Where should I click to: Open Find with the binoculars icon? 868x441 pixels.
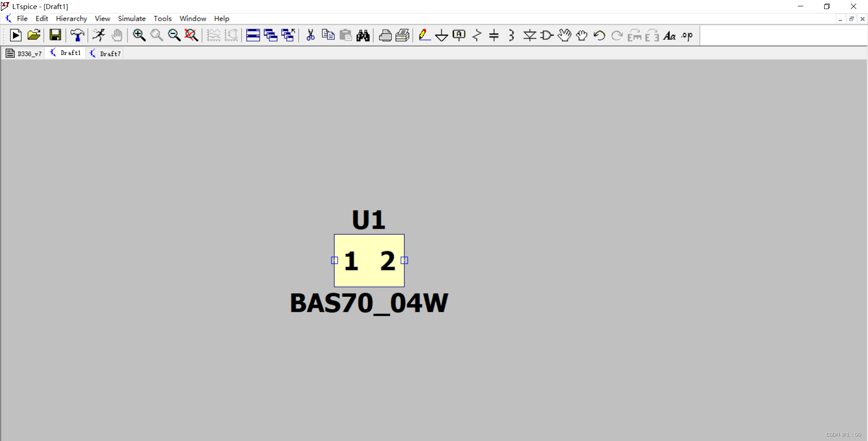pos(363,35)
